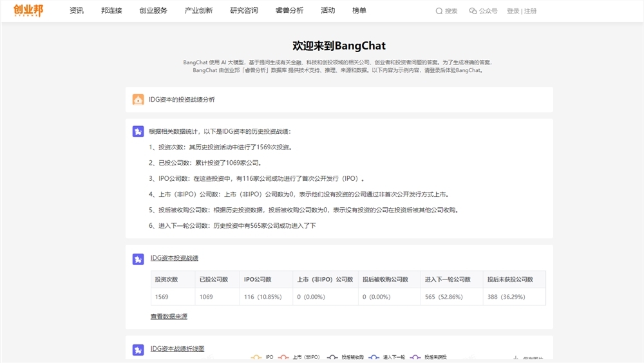The width and height of the screenshot is (644, 363).
Task: Open the IDG资本战绩折线图 link
Action: pyautogui.click(x=177, y=349)
